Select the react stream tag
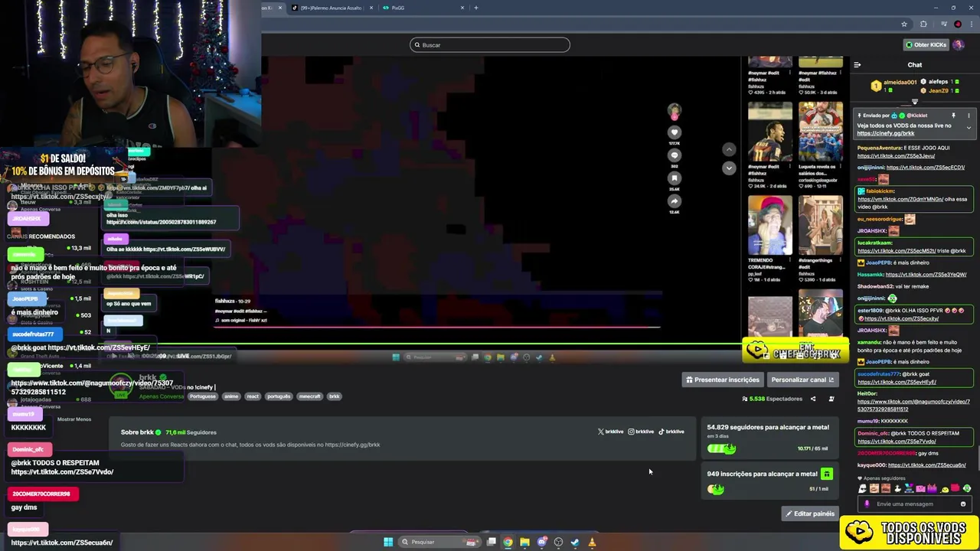Image resolution: width=980 pixels, height=551 pixels. pyautogui.click(x=253, y=396)
